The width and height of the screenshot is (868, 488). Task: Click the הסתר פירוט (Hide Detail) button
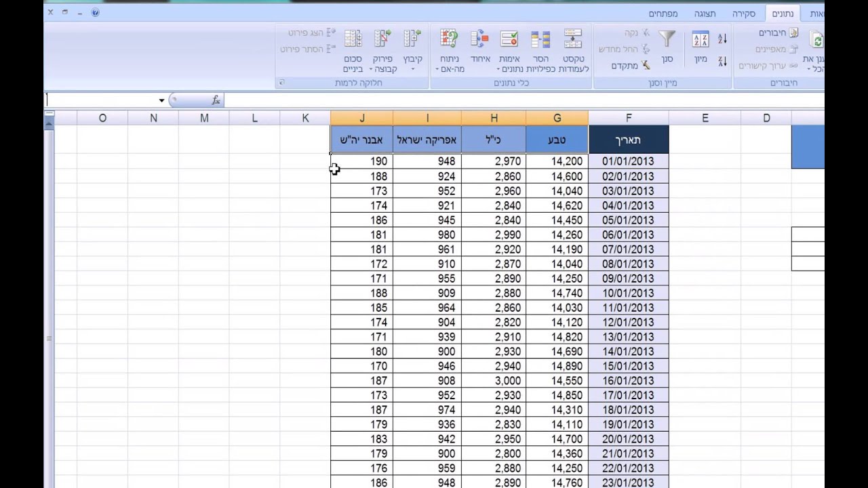coord(309,49)
